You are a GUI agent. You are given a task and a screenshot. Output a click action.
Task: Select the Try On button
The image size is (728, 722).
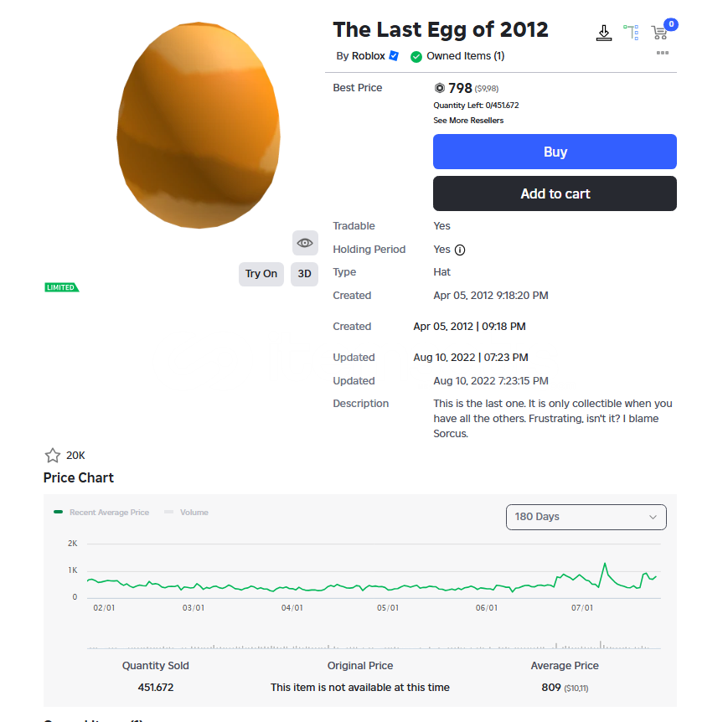pos(261,274)
